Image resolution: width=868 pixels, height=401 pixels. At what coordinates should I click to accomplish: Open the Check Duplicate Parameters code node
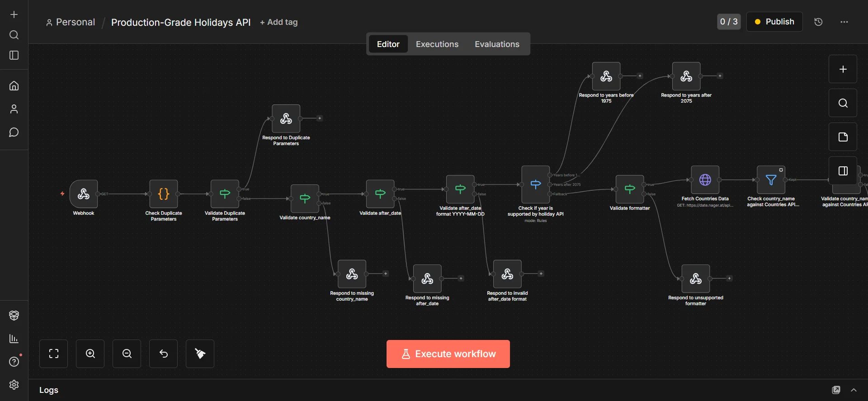(x=164, y=194)
